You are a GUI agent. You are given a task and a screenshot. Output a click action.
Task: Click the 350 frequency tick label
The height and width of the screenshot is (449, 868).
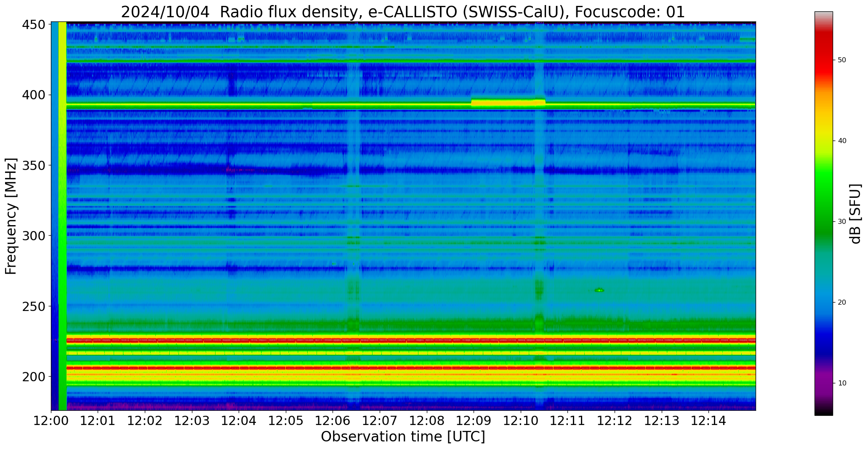click(34, 165)
